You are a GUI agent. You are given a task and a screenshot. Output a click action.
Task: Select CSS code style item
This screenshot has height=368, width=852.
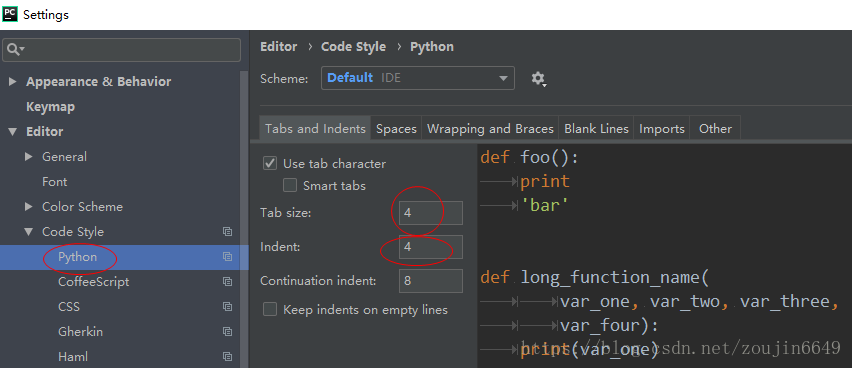[x=69, y=307]
